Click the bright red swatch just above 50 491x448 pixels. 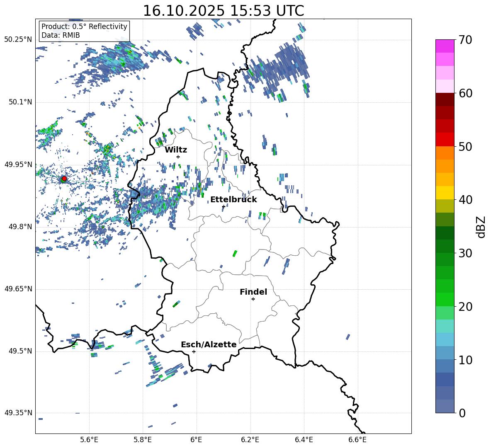(445, 140)
